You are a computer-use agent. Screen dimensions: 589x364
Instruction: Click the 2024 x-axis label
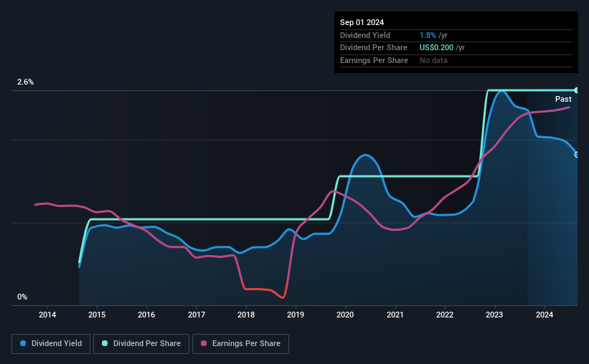(545, 315)
